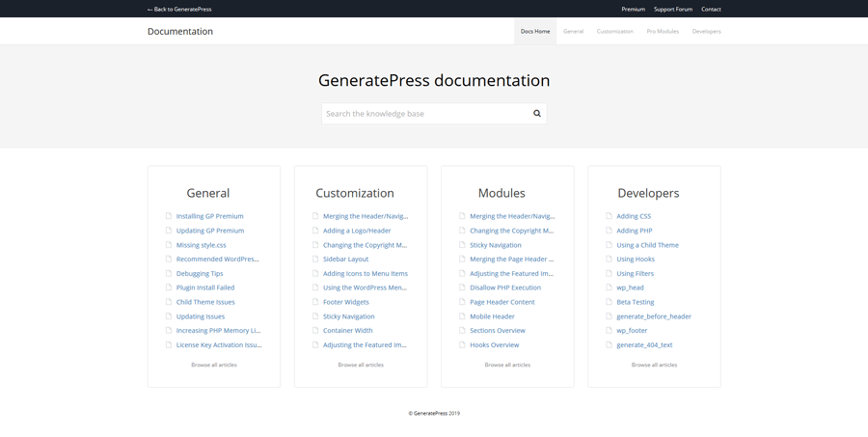Click the search magnifier icon

click(536, 114)
